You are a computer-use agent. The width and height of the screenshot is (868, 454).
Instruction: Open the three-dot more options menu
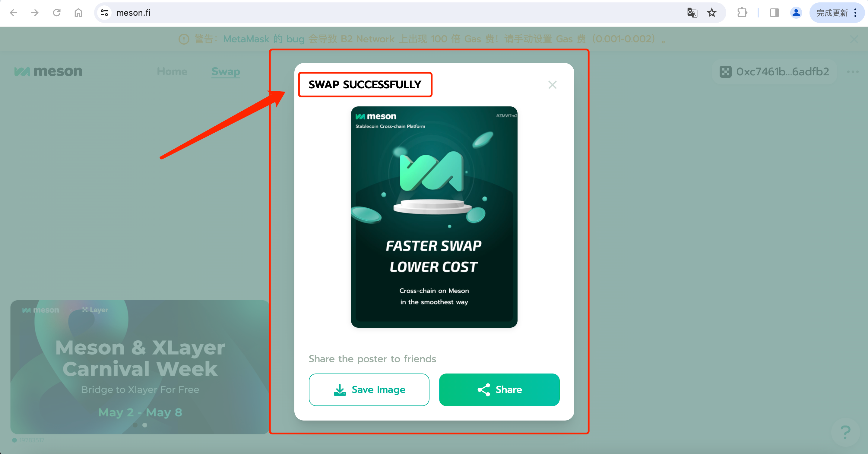[853, 72]
